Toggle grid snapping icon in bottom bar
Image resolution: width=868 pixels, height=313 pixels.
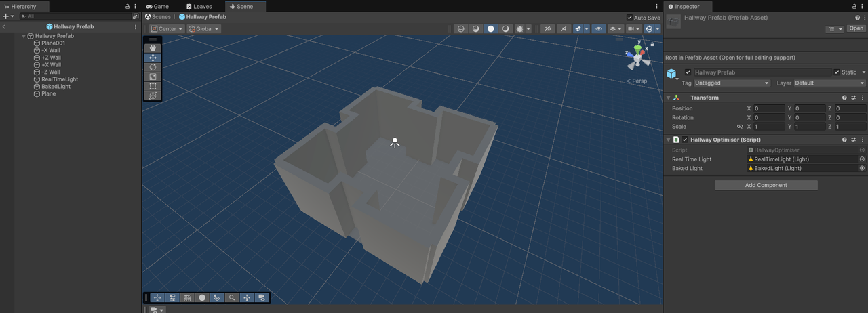(187, 297)
